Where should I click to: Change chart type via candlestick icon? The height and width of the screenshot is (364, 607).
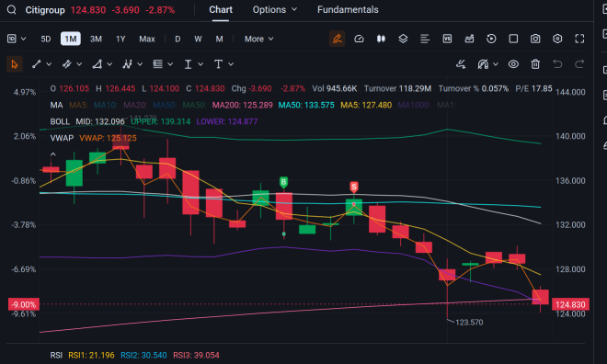[x=381, y=39]
